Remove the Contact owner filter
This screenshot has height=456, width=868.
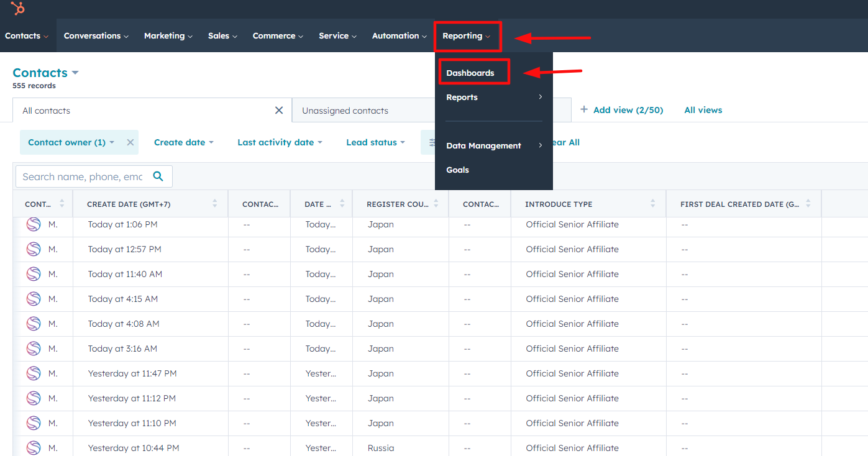[130, 142]
